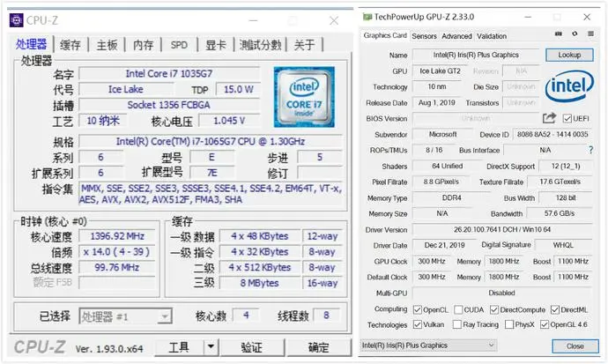Image resolution: width=608 pixels, height=364 pixels.
Task: Switch to GPU-Z Validation tab
Action: pyautogui.click(x=492, y=36)
